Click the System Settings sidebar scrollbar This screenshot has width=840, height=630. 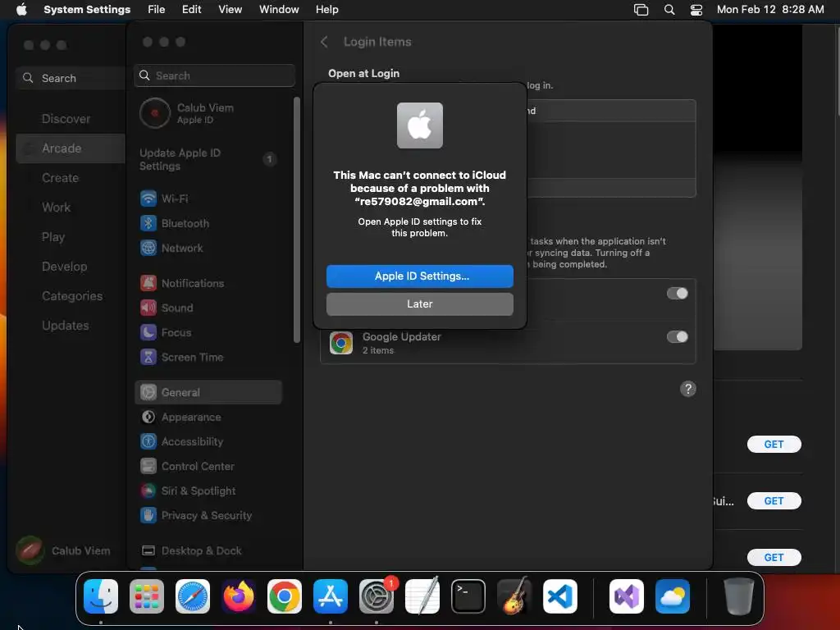pos(297,220)
